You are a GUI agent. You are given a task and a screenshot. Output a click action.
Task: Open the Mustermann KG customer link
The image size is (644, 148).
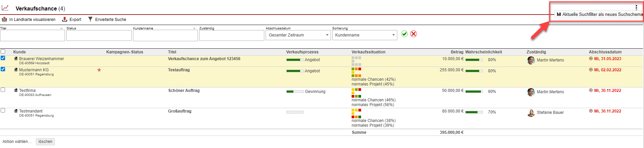tap(34, 70)
